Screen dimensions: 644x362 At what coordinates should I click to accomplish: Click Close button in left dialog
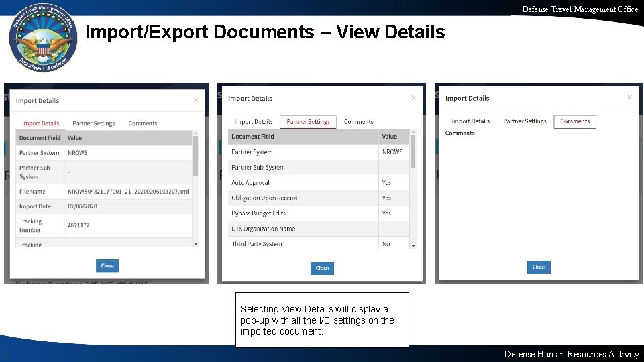point(107,265)
